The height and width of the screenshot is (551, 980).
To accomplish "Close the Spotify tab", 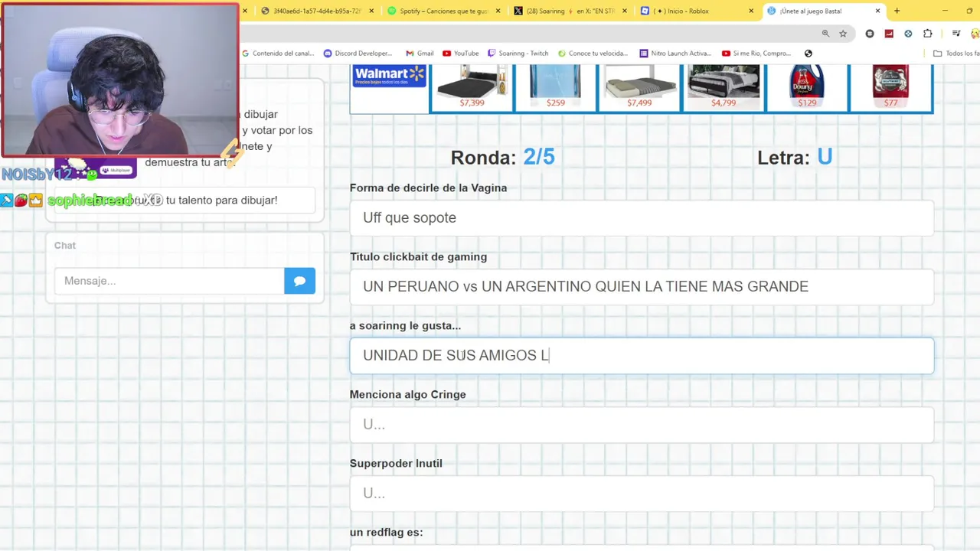I will pos(498,11).
